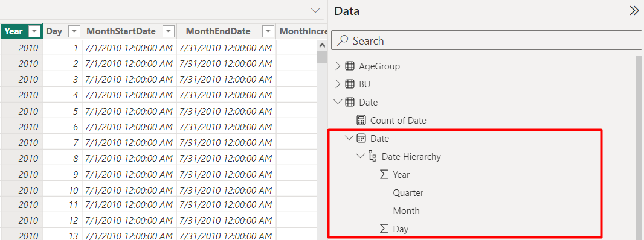Click MonthEndDate cell in Day 13 row

coord(227,235)
